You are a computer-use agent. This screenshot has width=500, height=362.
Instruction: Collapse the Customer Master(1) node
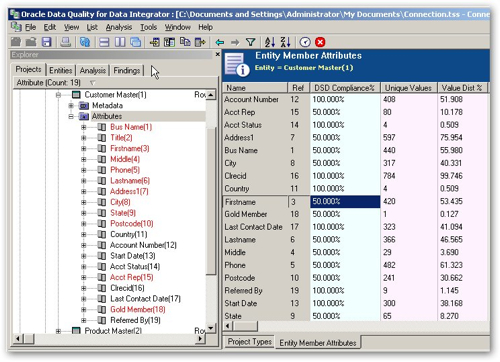(58, 95)
